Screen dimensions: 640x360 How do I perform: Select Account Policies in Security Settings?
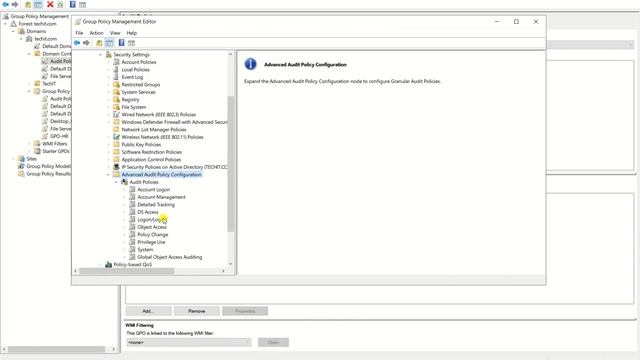tap(139, 62)
